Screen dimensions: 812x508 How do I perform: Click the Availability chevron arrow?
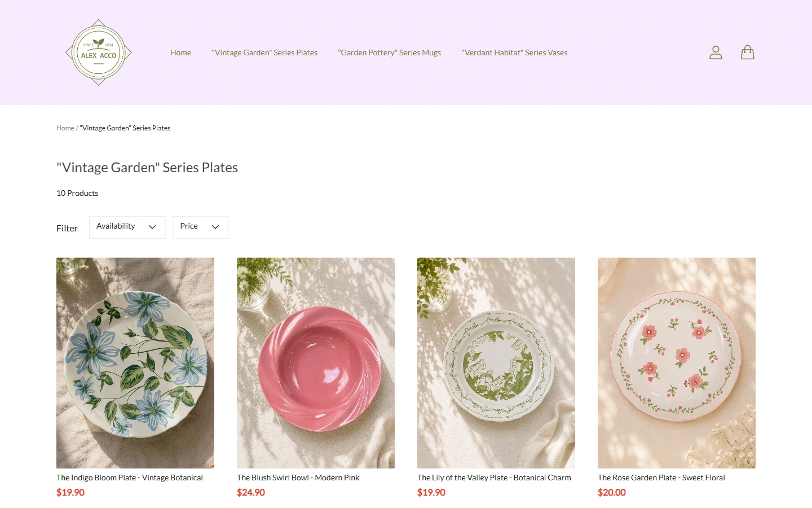(x=152, y=227)
